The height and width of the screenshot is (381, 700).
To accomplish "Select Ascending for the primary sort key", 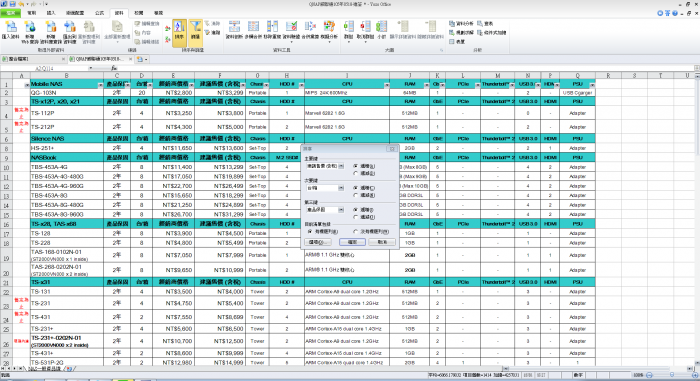I will point(356,166).
